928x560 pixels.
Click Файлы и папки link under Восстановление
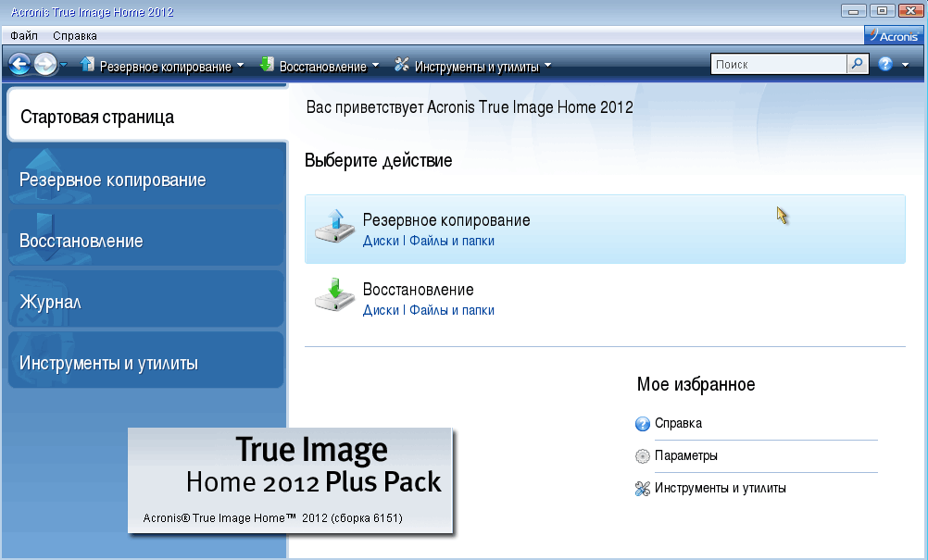coord(452,310)
